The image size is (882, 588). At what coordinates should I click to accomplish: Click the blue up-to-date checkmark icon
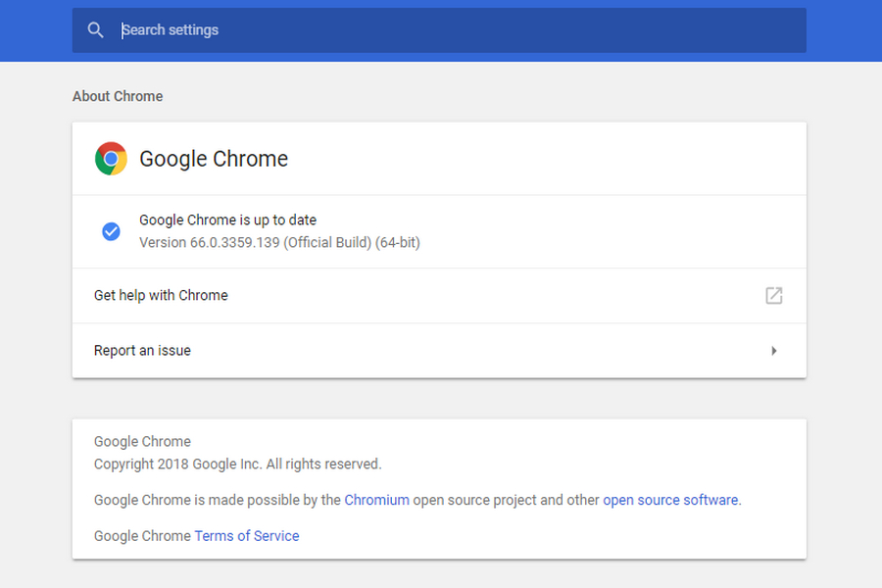click(111, 231)
